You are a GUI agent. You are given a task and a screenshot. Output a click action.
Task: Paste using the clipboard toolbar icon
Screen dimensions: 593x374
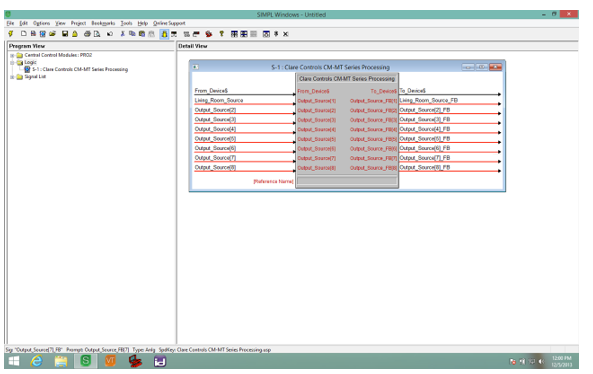pos(142,34)
